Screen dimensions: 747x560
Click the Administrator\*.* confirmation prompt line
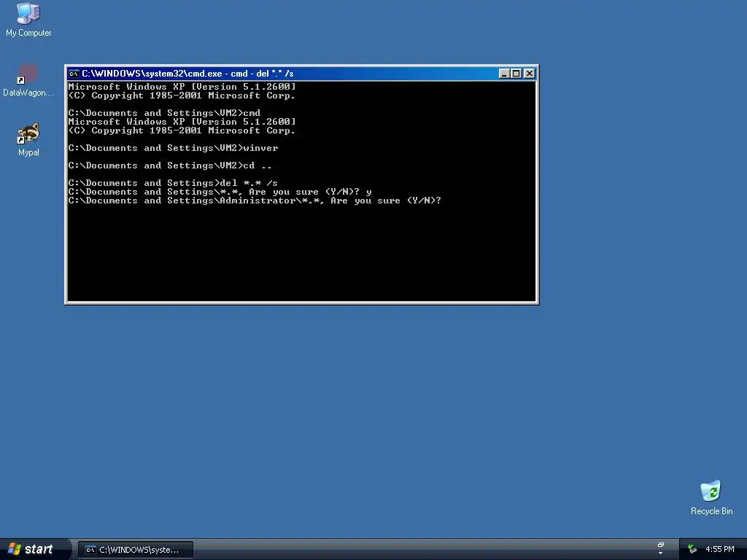tap(255, 201)
